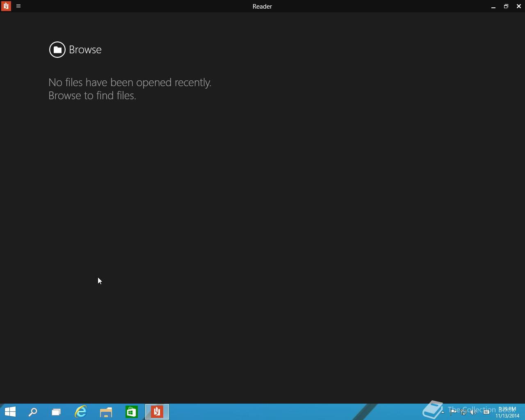Open the touch keyboard tray icon
The image size is (525, 420).
tap(486, 412)
